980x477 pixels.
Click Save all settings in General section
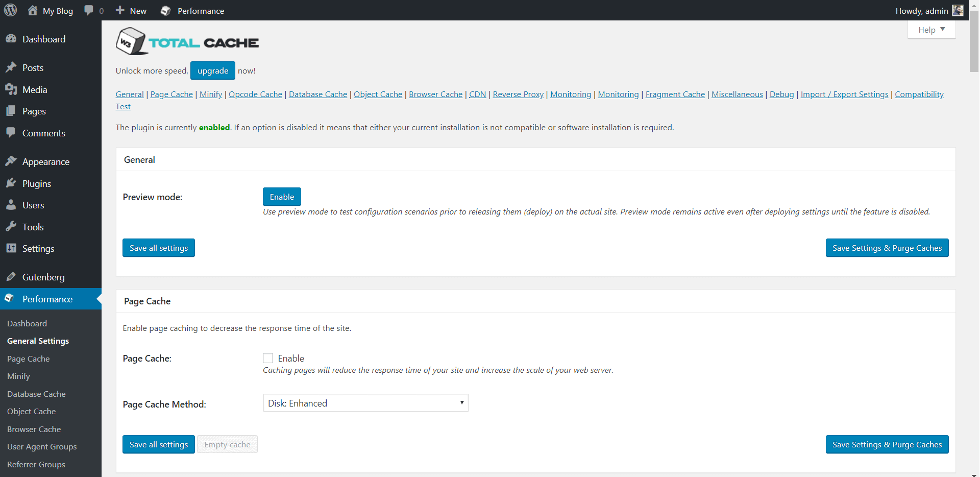(x=159, y=248)
